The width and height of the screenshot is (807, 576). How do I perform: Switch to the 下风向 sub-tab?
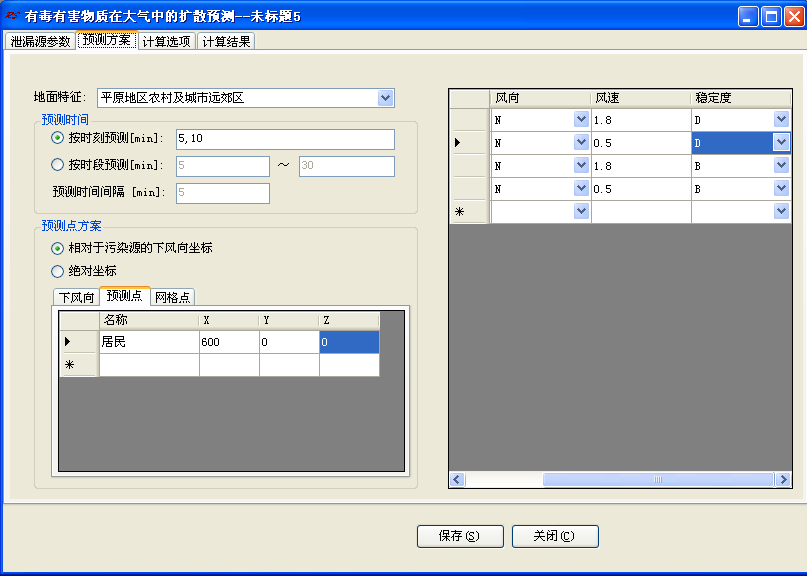point(76,297)
